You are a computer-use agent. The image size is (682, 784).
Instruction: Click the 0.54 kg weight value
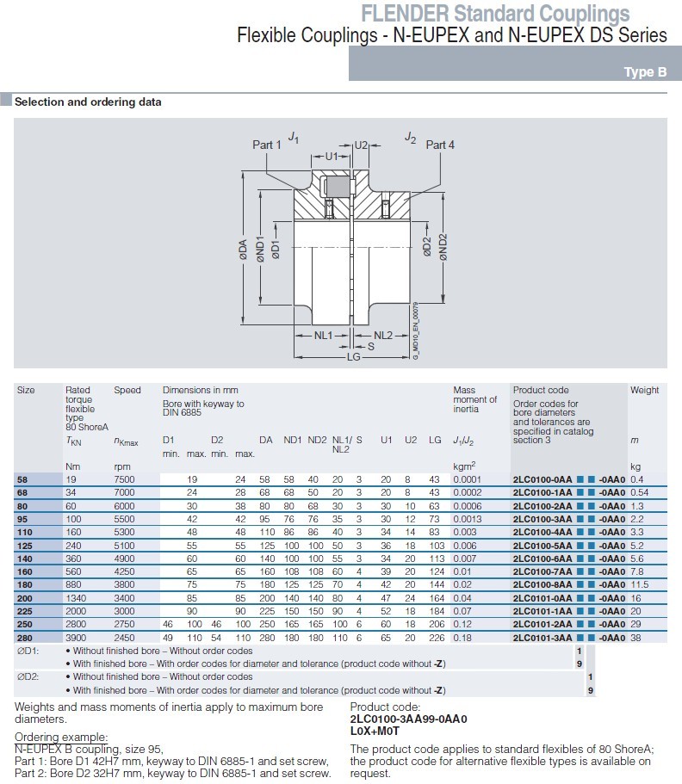pos(640,492)
